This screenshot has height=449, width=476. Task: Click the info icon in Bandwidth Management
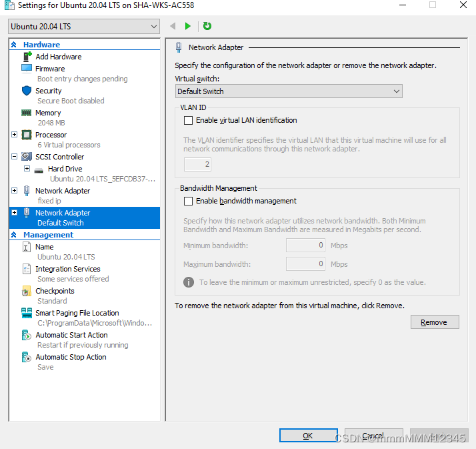[189, 282]
